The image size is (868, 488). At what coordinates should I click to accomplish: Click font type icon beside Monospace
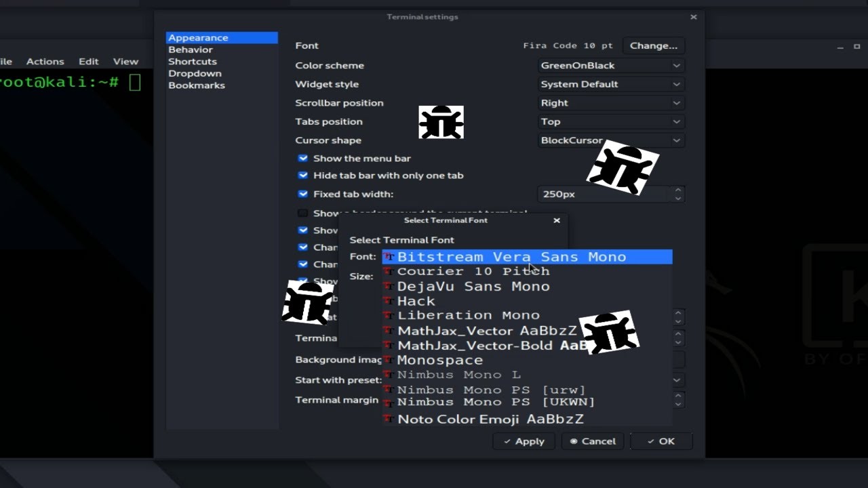click(389, 360)
